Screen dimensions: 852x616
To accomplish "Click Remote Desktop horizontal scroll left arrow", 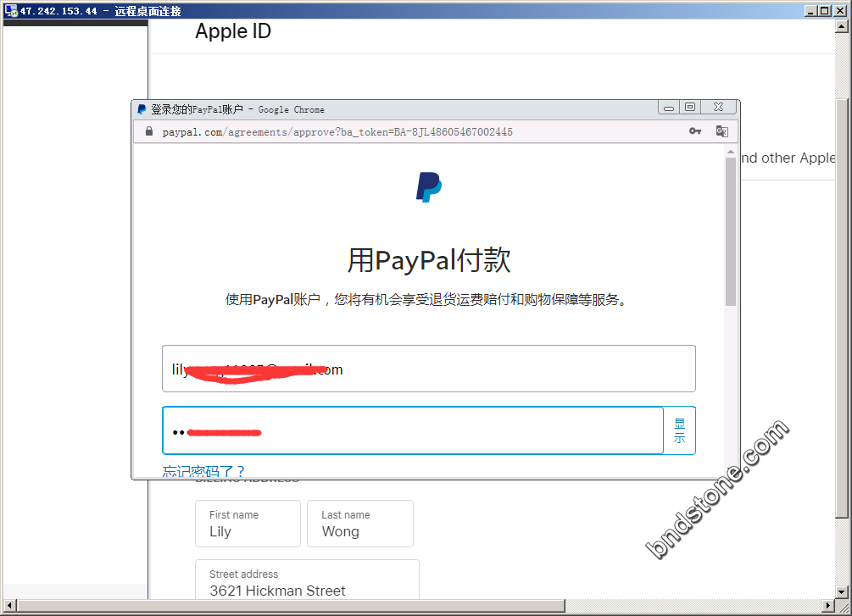I will 9,605.
